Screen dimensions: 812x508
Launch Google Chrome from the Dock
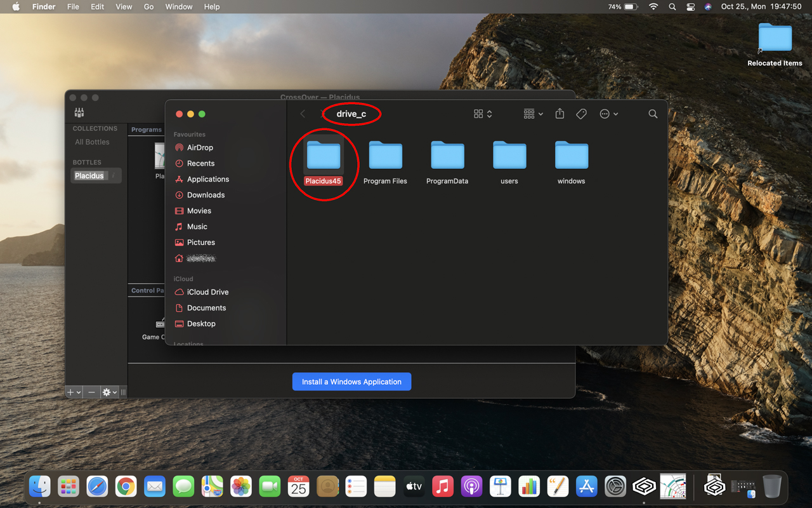click(126, 486)
